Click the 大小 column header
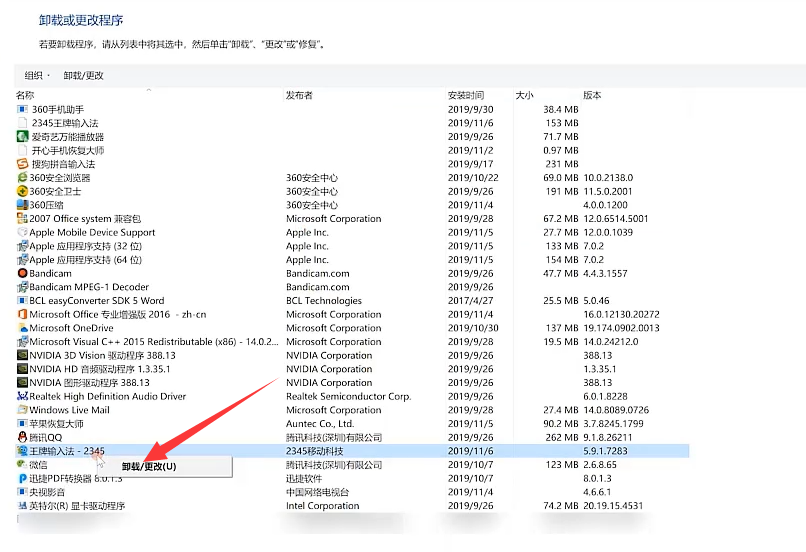The height and width of the screenshot is (552, 806). click(524, 95)
